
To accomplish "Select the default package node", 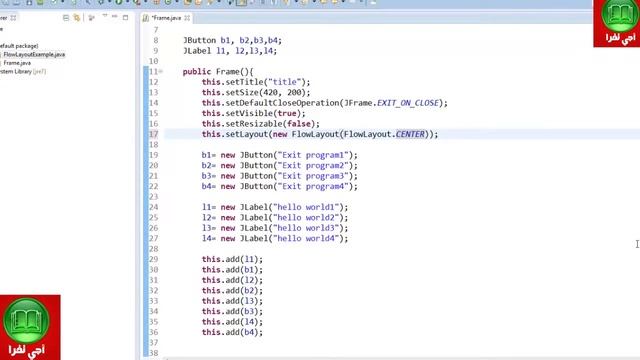I will click(x=19, y=46).
